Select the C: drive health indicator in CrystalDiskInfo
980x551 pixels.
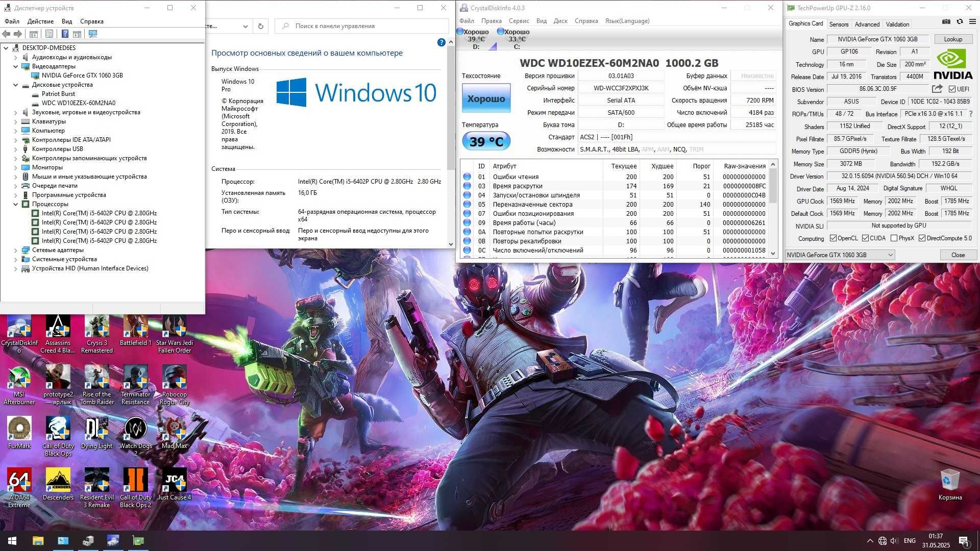coord(516,39)
